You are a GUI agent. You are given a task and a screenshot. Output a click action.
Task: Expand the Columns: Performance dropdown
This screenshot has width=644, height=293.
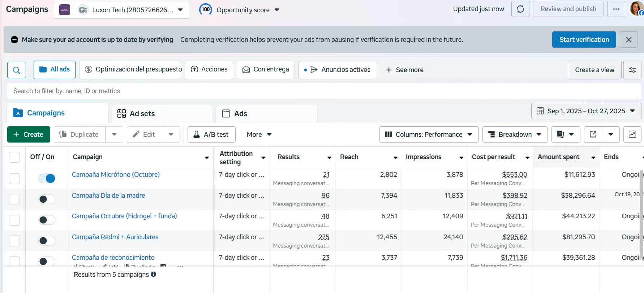pos(429,134)
